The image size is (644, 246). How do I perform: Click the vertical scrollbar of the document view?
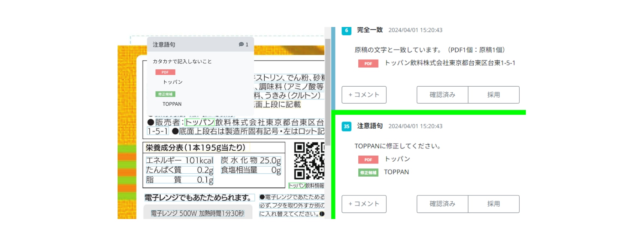pyautogui.click(x=328, y=92)
